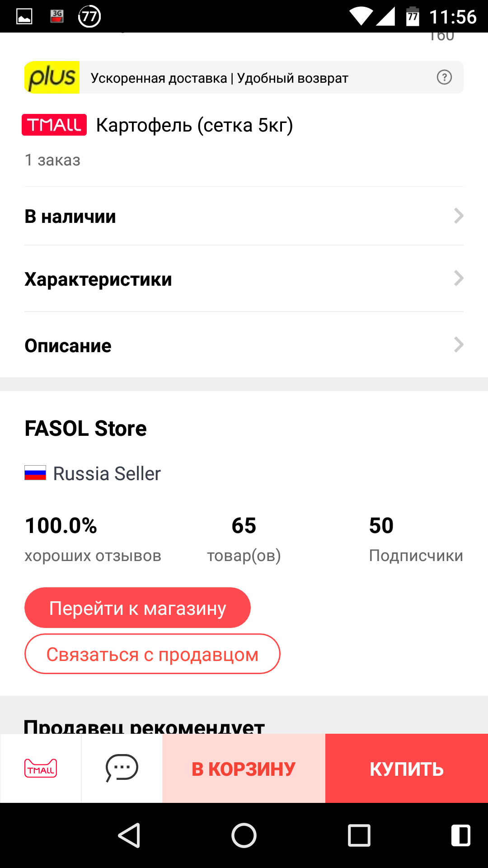Tap the red TMALL badge beside title
Viewport: 488px width, 868px height.
click(54, 125)
